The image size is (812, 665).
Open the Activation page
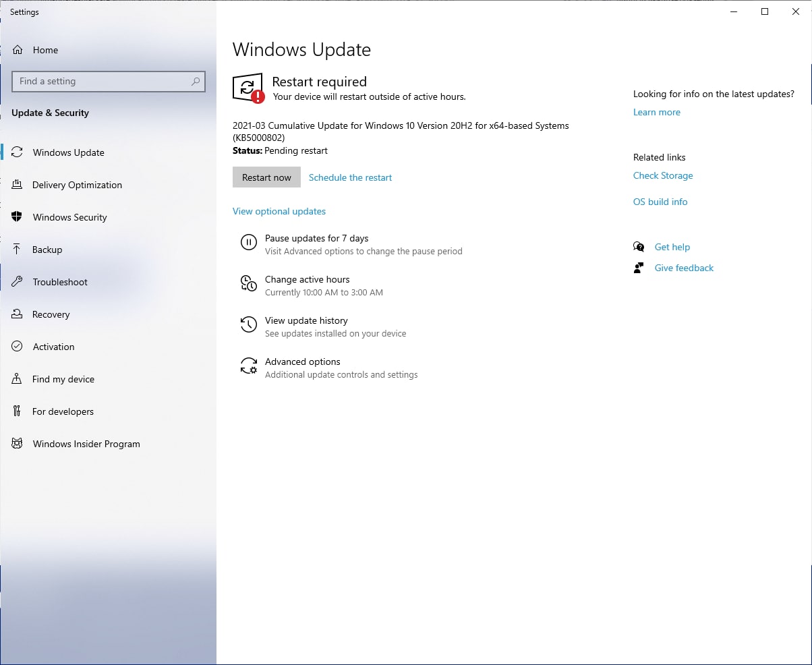tap(54, 347)
